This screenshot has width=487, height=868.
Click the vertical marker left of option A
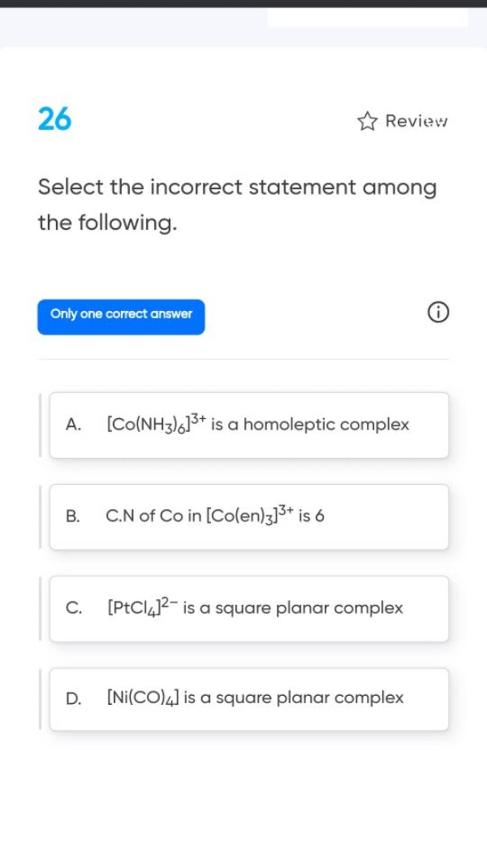point(40,425)
